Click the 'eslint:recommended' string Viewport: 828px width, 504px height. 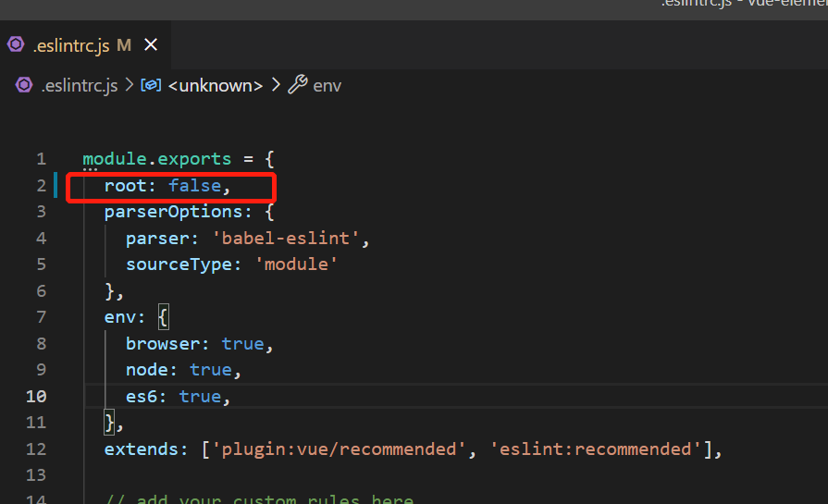pos(595,449)
